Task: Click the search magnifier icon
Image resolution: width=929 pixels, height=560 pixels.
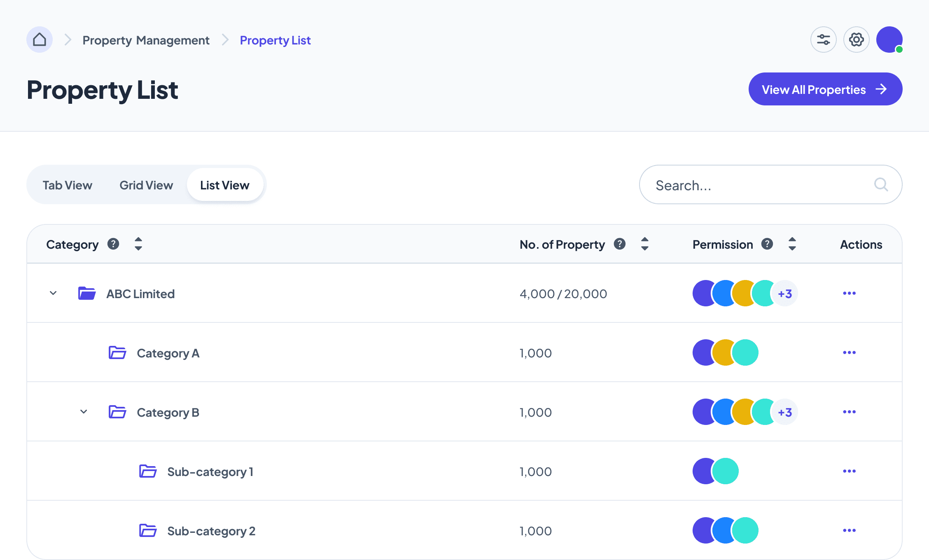Action: click(881, 184)
